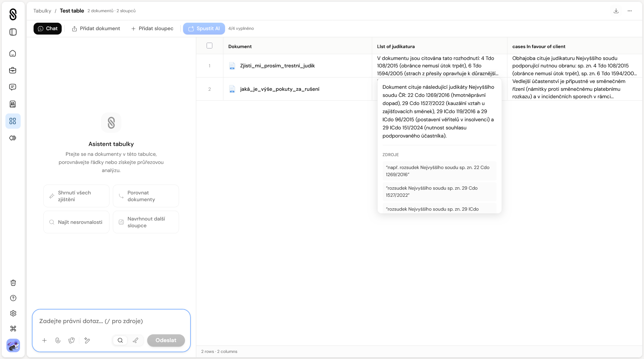Click the Přidat dokument button

pyautogui.click(x=96, y=28)
